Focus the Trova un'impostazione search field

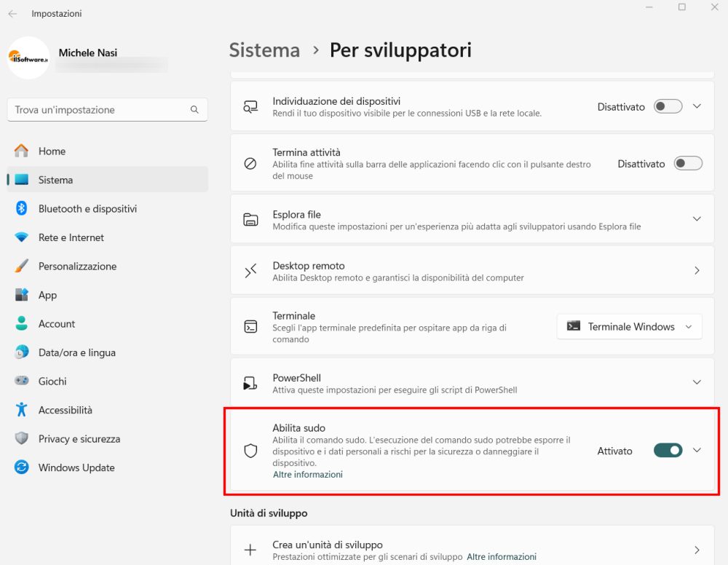[107, 109]
